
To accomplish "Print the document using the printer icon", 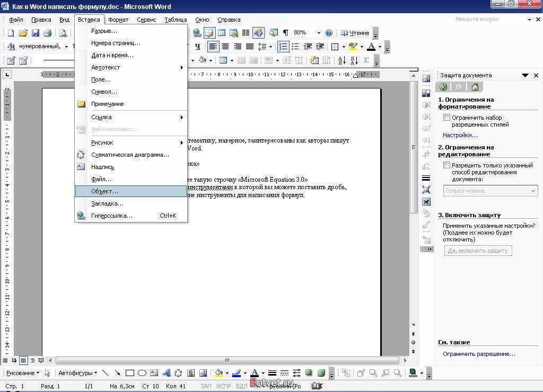I will pyautogui.click(x=47, y=33).
